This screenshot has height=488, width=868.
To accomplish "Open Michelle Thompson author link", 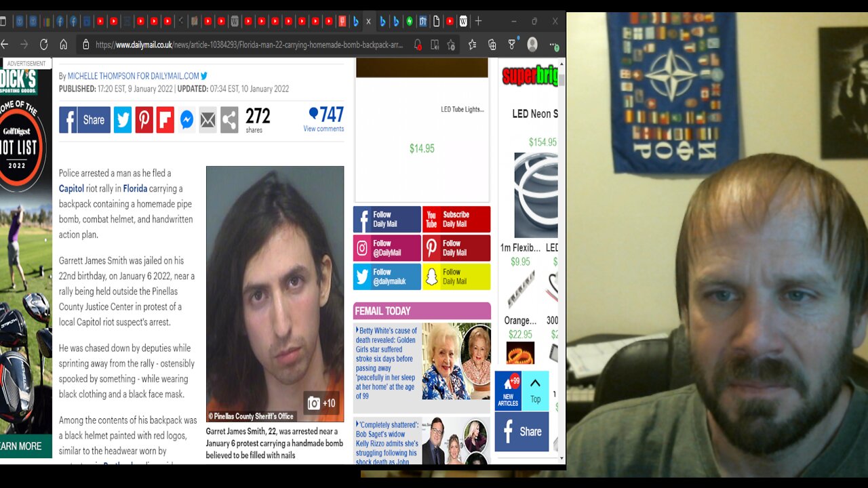I will click(x=133, y=77).
